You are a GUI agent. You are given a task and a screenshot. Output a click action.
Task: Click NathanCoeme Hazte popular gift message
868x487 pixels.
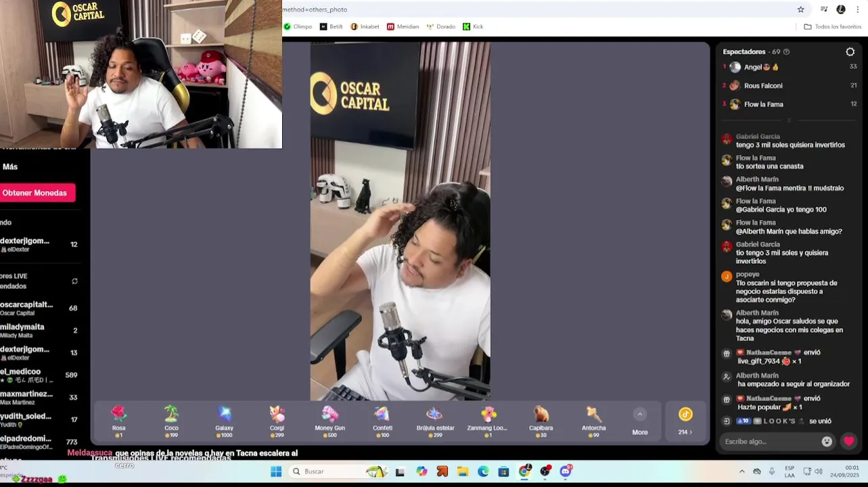tap(778, 402)
